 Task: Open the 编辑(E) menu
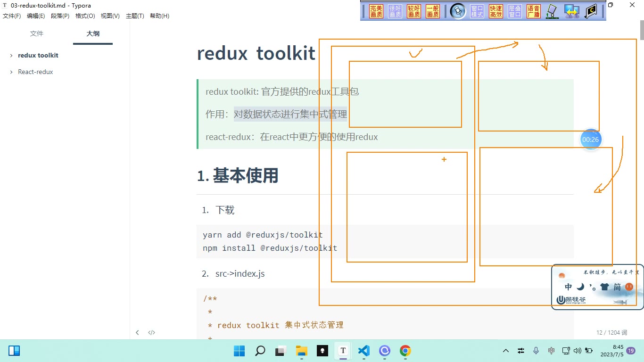(x=36, y=16)
